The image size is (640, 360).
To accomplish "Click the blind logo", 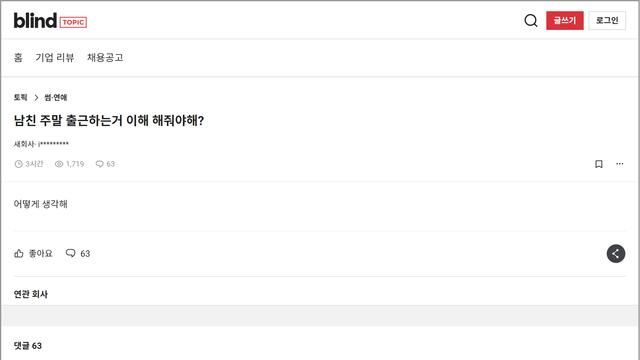I will pyautogui.click(x=35, y=20).
